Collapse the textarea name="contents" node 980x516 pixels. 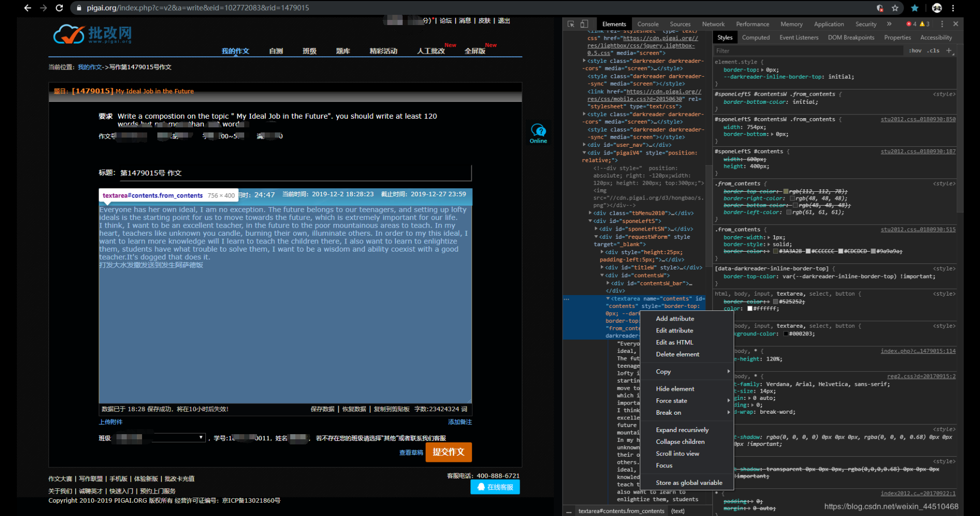click(608, 298)
